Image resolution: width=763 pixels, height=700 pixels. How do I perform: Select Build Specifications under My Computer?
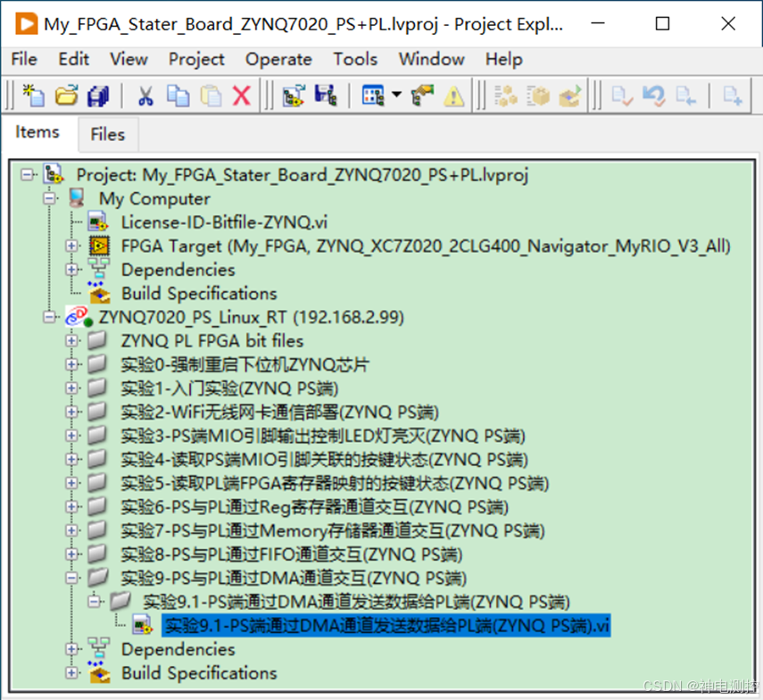point(199,294)
